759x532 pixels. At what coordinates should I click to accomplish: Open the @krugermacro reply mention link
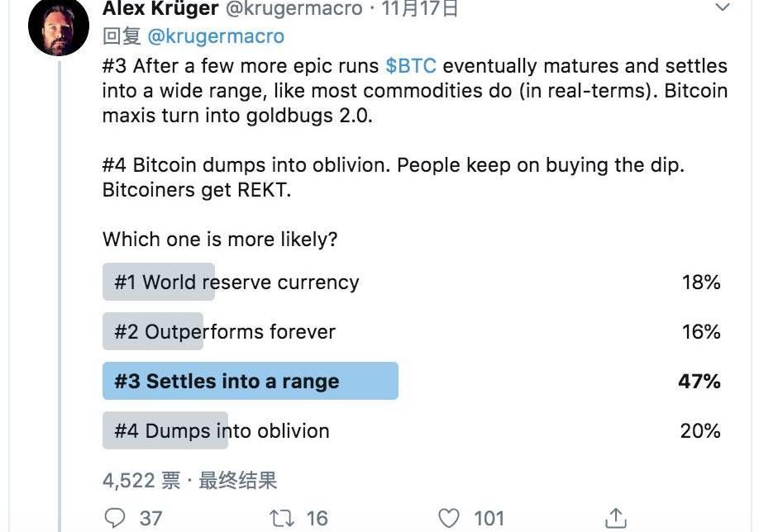click(216, 36)
